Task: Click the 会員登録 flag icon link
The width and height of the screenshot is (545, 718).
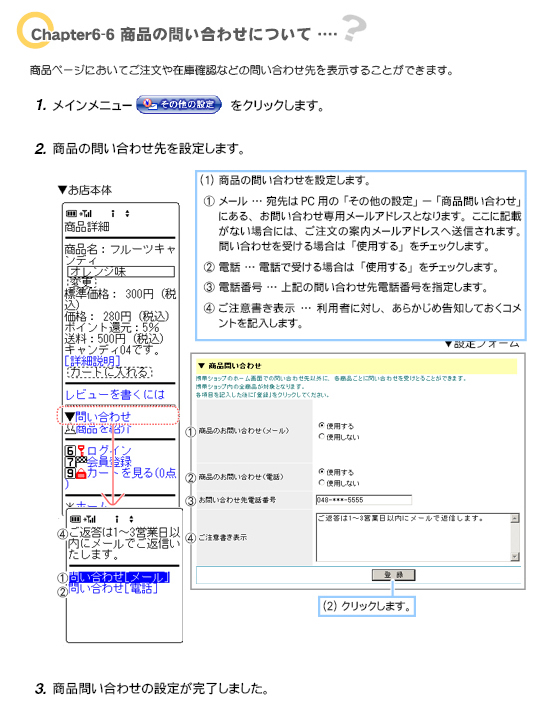Action: click(81, 462)
